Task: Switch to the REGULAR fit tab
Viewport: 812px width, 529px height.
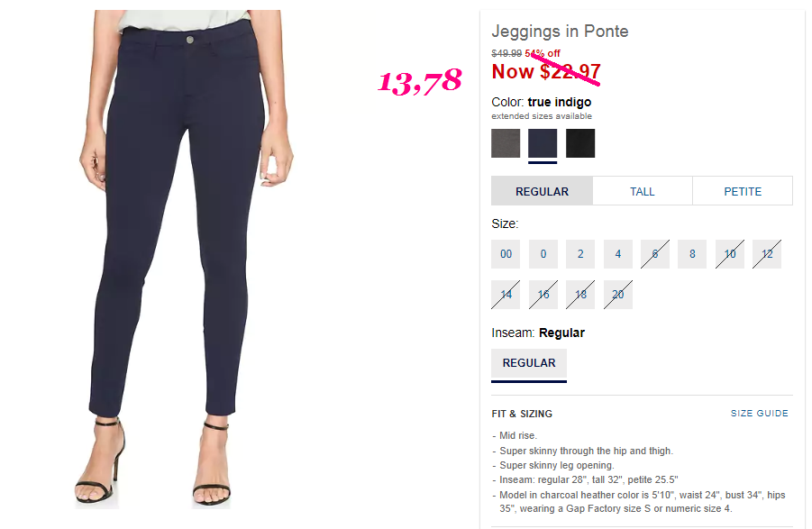Action: (x=542, y=192)
